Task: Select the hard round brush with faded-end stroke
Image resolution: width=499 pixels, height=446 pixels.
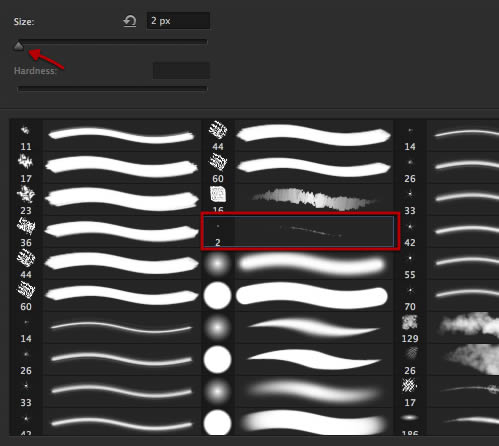Action: (x=298, y=422)
